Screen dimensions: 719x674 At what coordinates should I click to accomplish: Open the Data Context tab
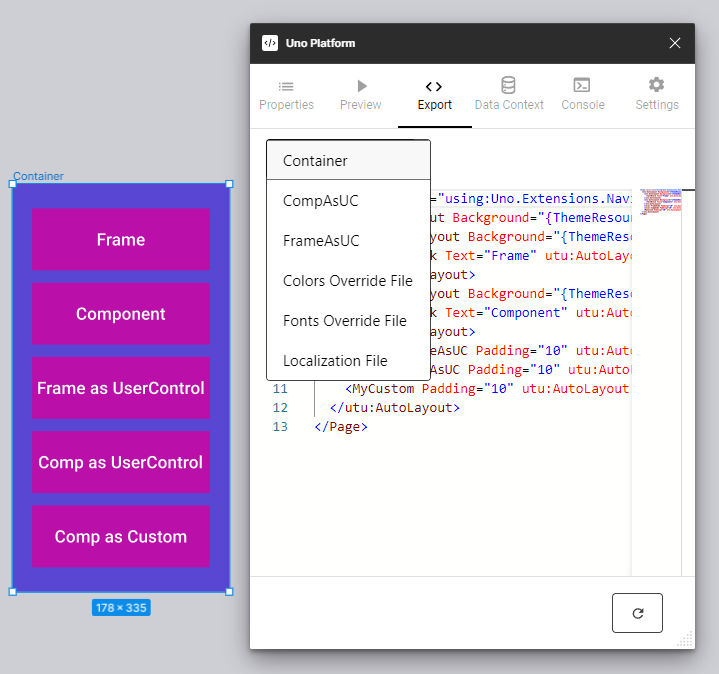click(509, 95)
